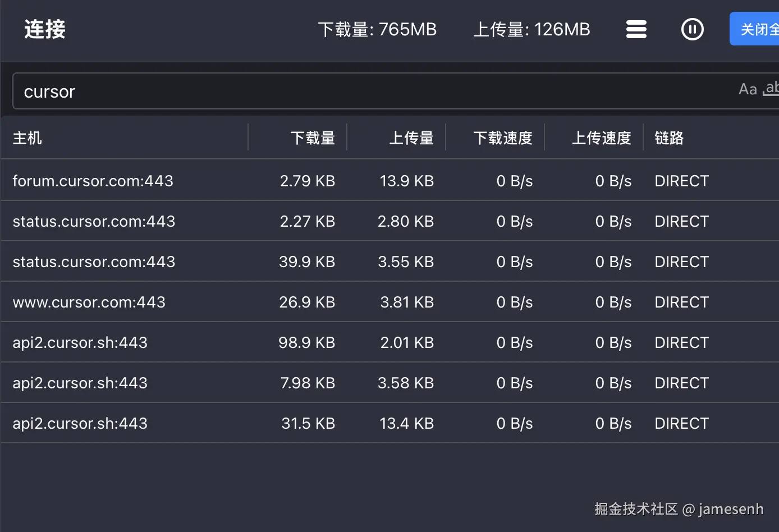779x532 pixels.
Task: Click the hamburger list icon in the header
Action: (x=636, y=29)
